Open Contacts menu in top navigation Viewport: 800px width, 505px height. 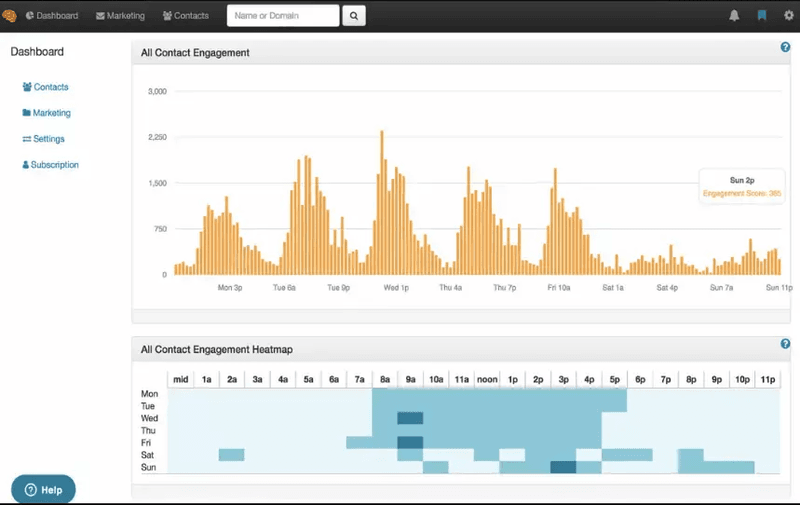185,16
